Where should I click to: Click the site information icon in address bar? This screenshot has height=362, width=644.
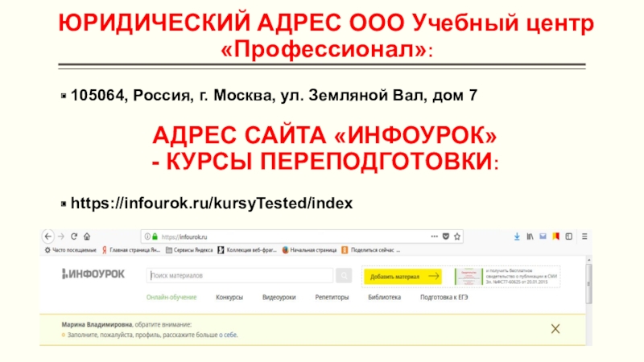click(x=147, y=237)
